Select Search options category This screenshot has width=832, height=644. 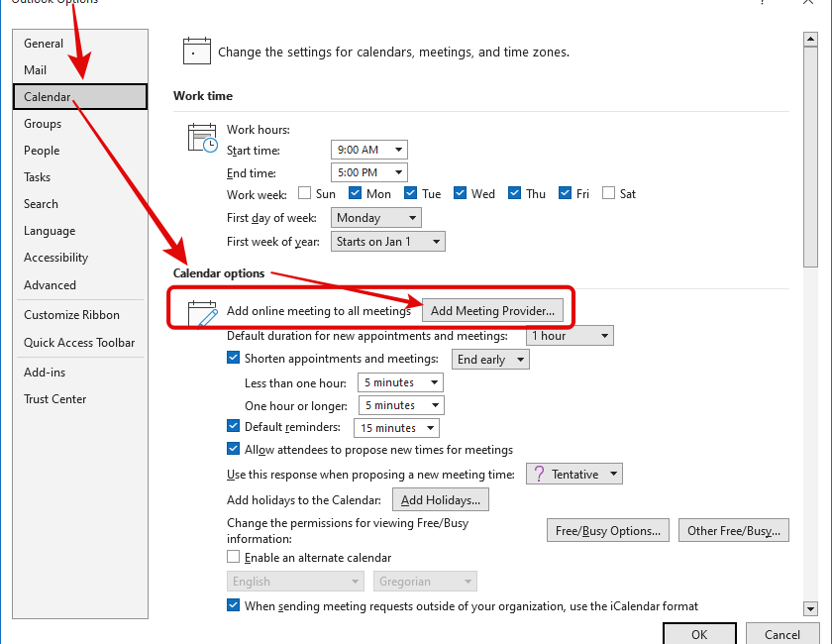click(x=80, y=204)
